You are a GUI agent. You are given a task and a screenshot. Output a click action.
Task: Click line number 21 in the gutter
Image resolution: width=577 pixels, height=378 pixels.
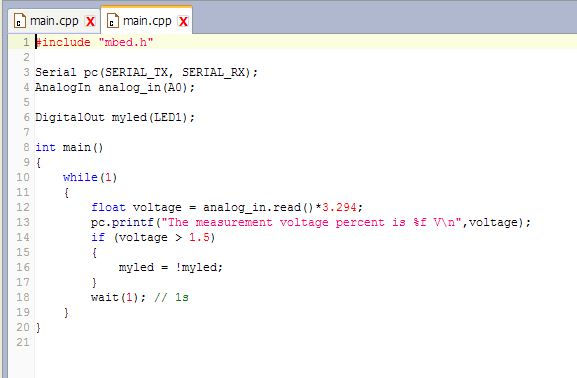point(23,342)
